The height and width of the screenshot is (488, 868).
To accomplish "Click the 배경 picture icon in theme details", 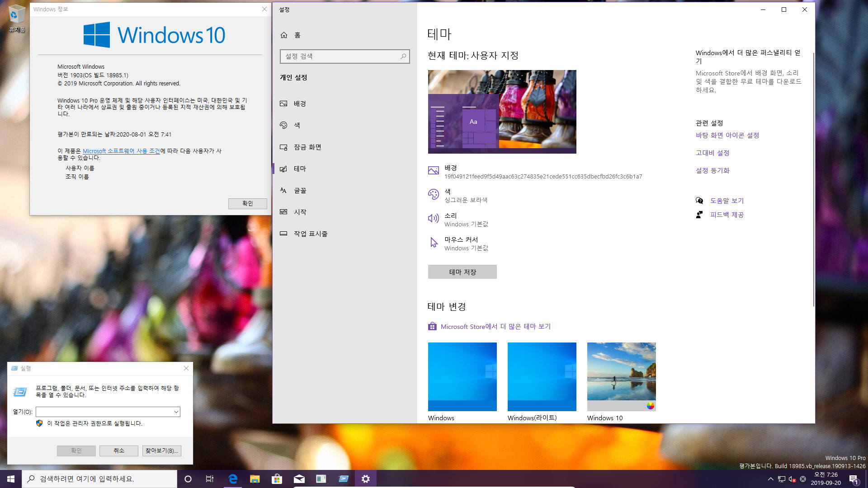I will pos(433,170).
